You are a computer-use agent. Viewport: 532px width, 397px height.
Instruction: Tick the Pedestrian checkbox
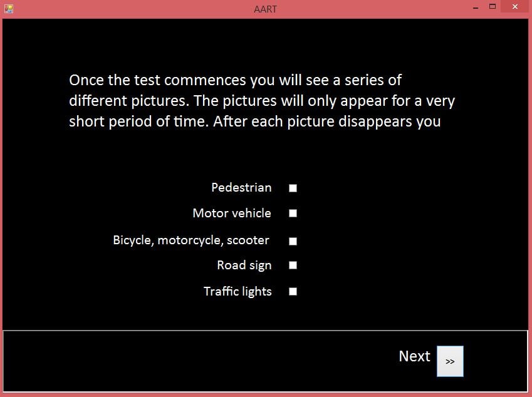[x=293, y=188]
